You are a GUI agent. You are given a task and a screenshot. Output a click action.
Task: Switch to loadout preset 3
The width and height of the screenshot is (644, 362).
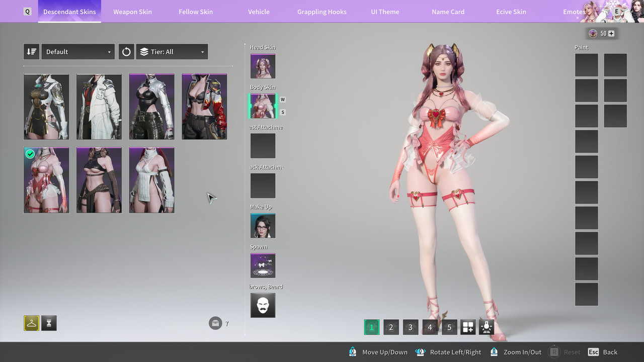point(411,327)
